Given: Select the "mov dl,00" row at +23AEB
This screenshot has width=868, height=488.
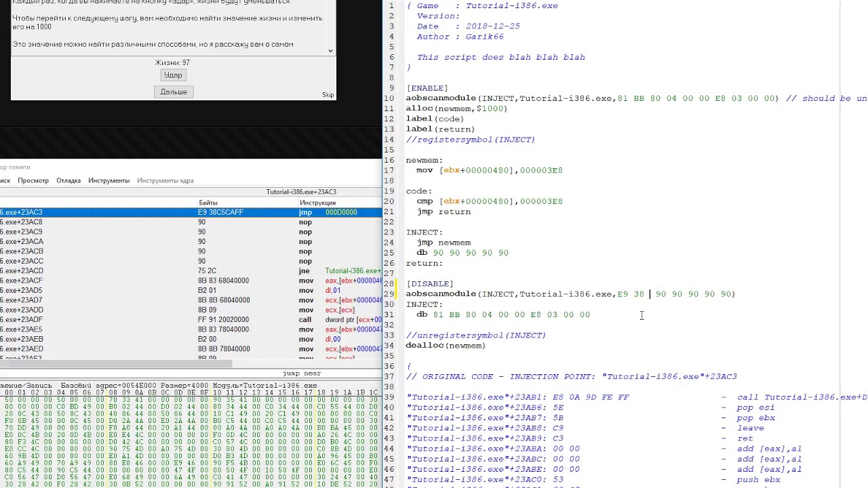Looking at the screenshot, I should [191, 339].
